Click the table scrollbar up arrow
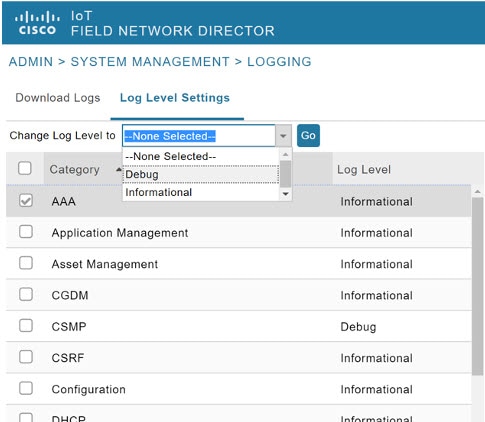 pyautogui.click(x=478, y=191)
